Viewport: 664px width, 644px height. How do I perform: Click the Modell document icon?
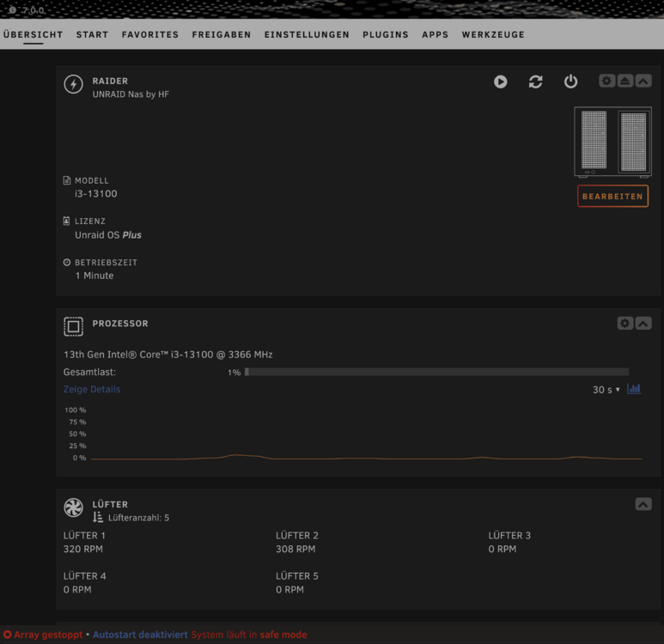click(x=67, y=180)
